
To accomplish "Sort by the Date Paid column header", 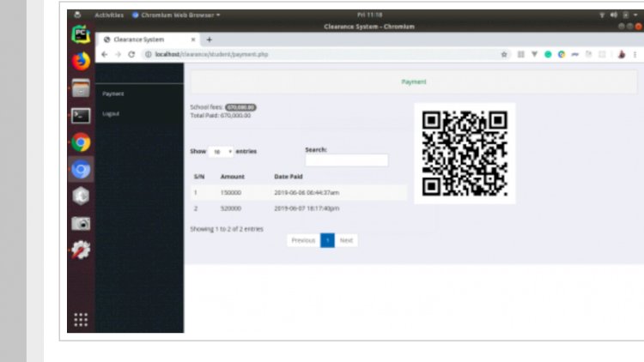I will point(289,177).
